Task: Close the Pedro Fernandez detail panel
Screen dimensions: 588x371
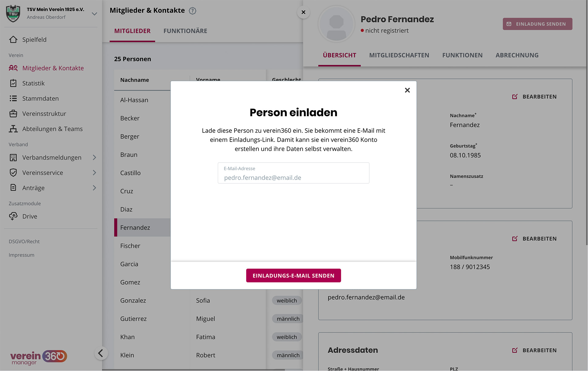Action: (303, 12)
